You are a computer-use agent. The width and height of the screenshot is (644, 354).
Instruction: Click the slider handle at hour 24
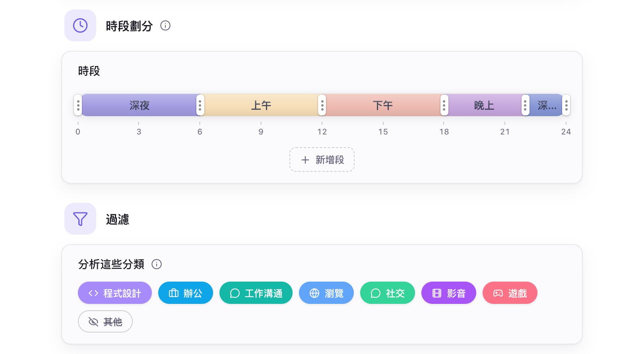point(566,105)
